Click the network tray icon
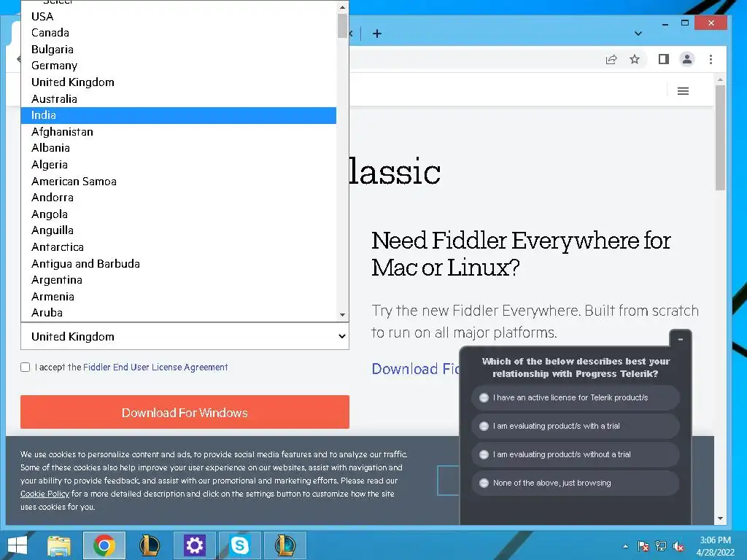747x560 pixels. click(661, 546)
